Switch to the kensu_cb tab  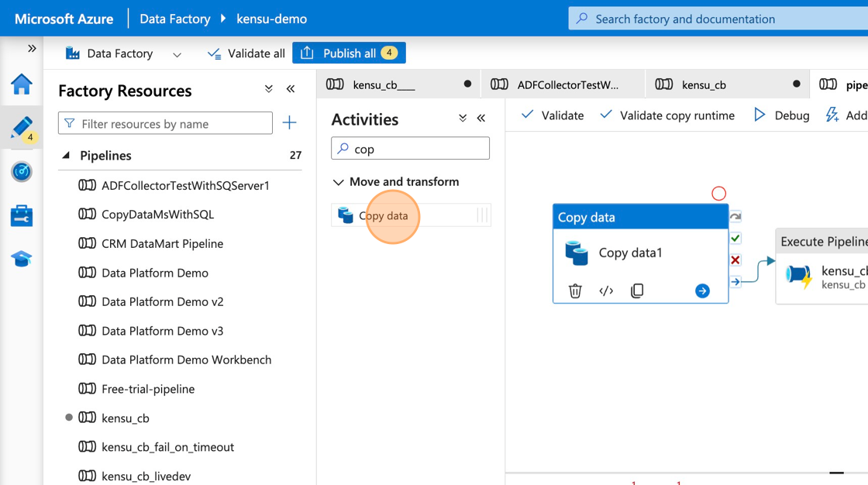728,84
